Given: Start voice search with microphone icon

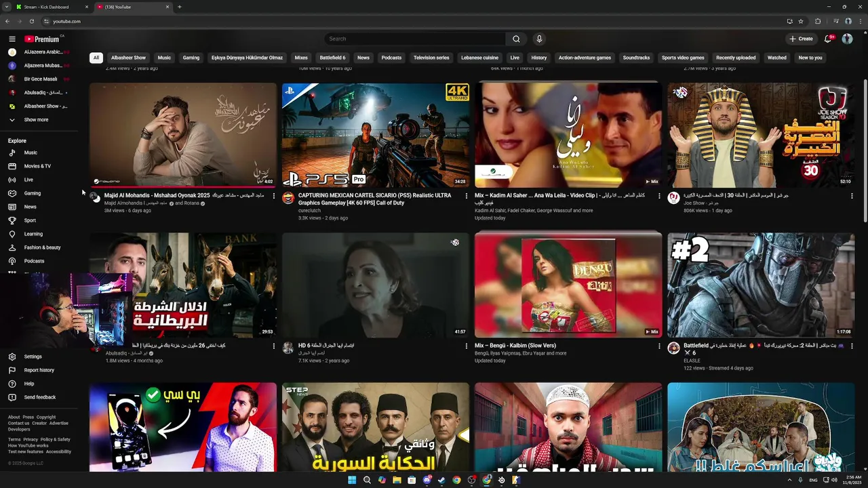Looking at the screenshot, I should point(539,39).
